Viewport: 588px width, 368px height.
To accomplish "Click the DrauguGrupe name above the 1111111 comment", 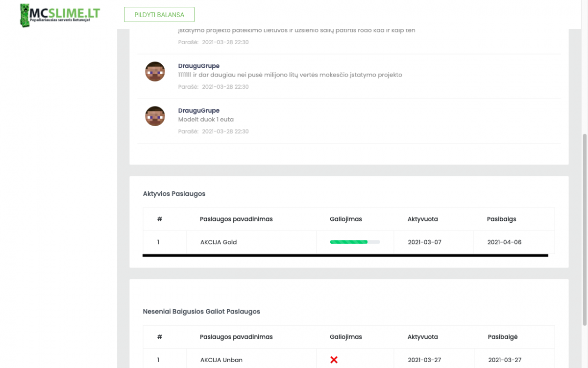I will coord(199,66).
